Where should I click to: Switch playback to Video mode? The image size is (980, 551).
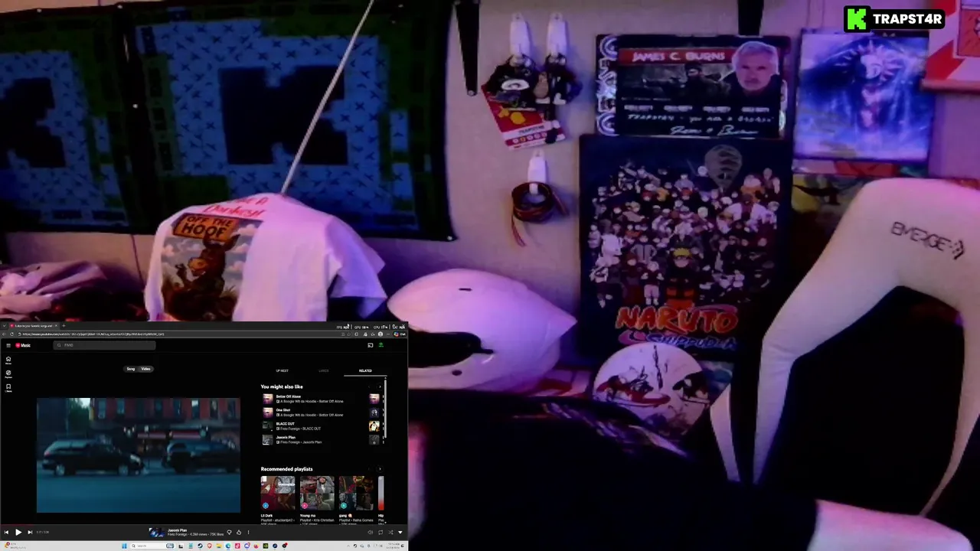[145, 369]
